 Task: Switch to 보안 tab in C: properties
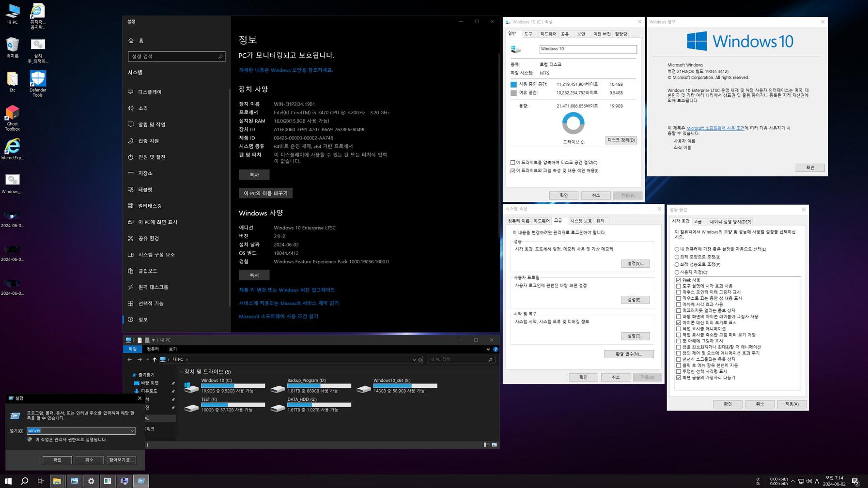point(581,34)
